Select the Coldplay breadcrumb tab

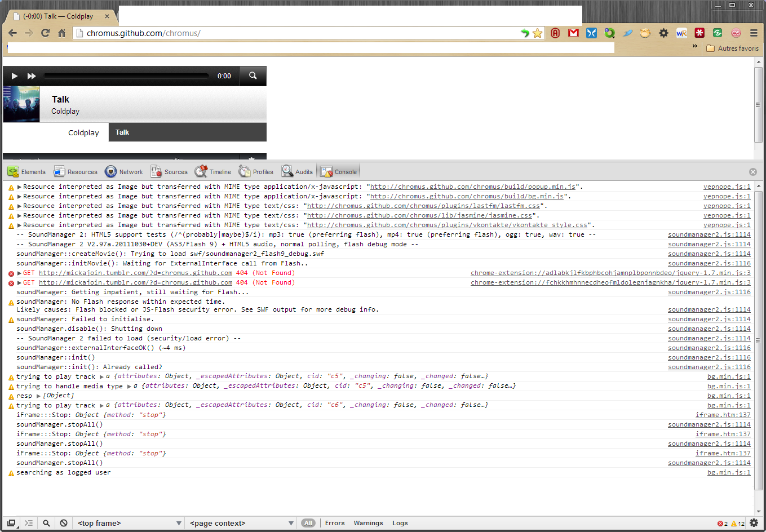[83, 132]
